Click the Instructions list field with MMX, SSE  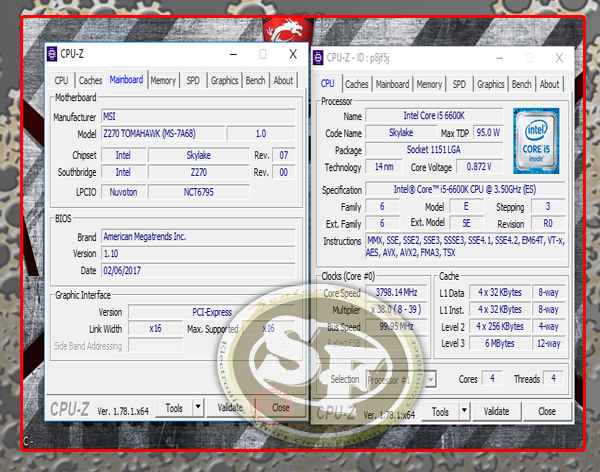465,246
